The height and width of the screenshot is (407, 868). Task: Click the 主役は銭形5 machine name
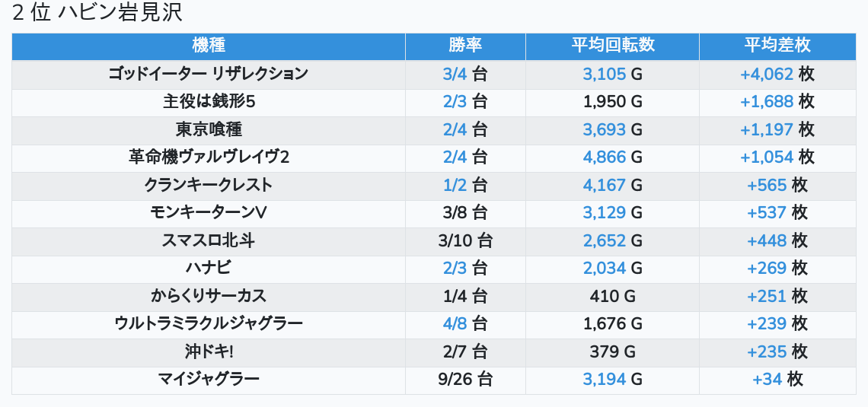point(209,102)
